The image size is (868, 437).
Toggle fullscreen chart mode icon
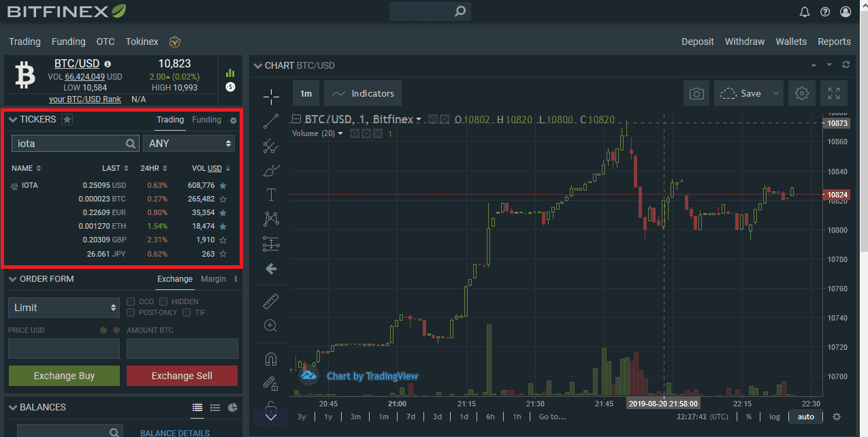pyautogui.click(x=834, y=94)
